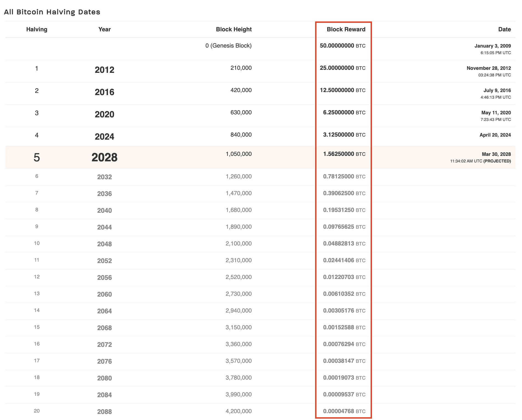522x420 pixels.
Task: Select the 6.25000000 BTC reward
Action: 344,112
